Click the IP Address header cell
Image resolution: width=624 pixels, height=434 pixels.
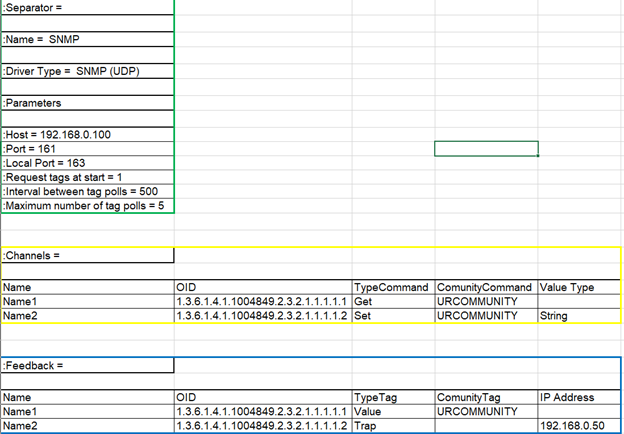(579, 397)
